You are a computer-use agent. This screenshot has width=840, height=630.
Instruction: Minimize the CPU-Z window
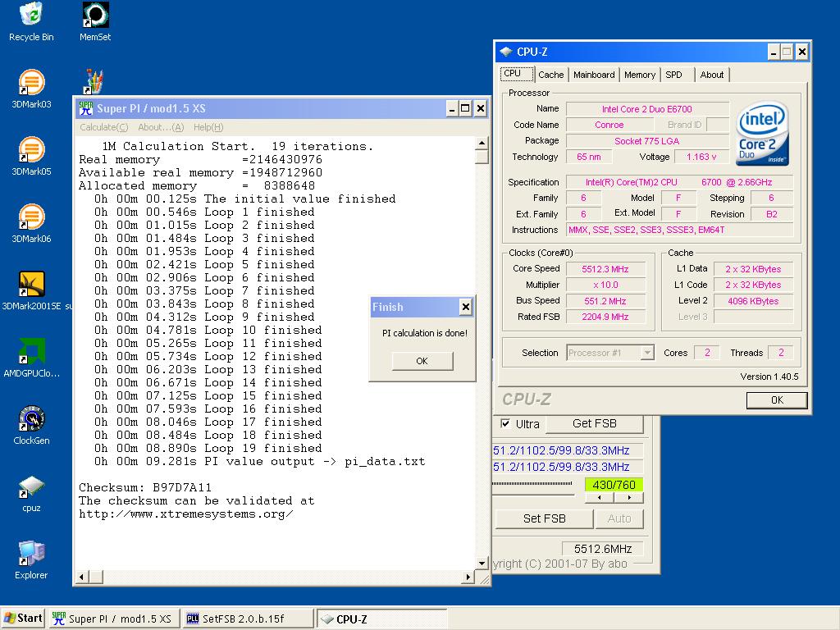tap(773, 52)
